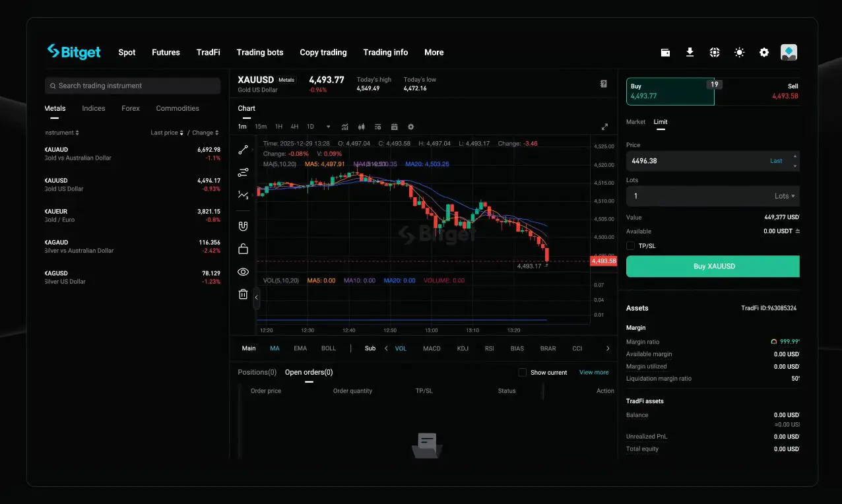Click the Bitget logo
Viewport: 842px width, 504px height.
[x=74, y=52]
